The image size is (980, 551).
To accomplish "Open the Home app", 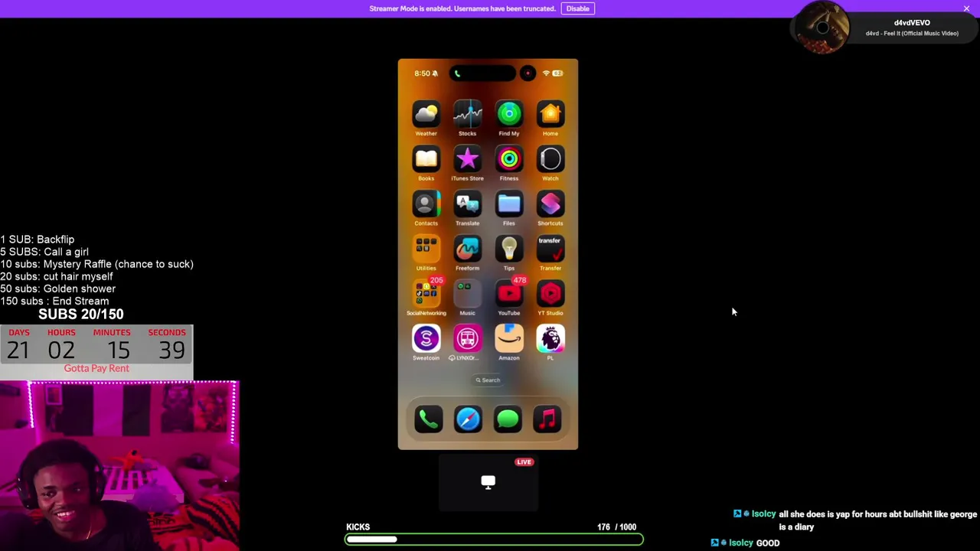I will point(550,115).
